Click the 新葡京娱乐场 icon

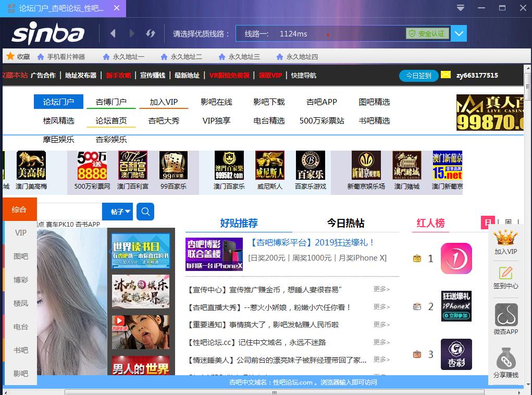[366, 165]
